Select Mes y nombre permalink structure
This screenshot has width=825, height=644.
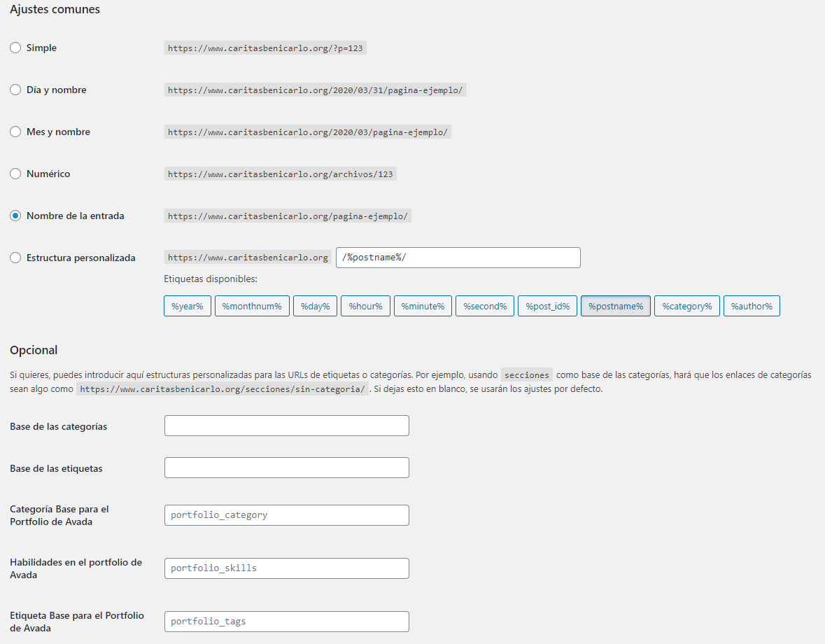click(x=15, y=132)
